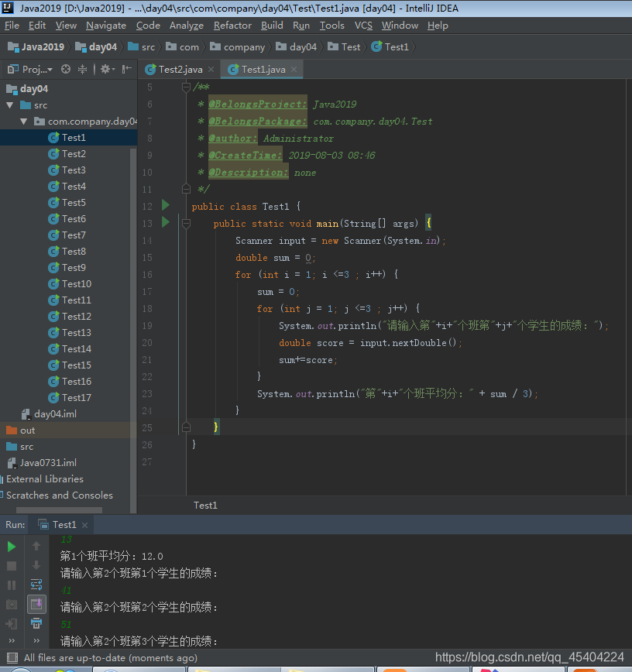This screenshot has height=672, width=632.
Task: Show more console toolbar actions chevron
Action: click(36, 641)
